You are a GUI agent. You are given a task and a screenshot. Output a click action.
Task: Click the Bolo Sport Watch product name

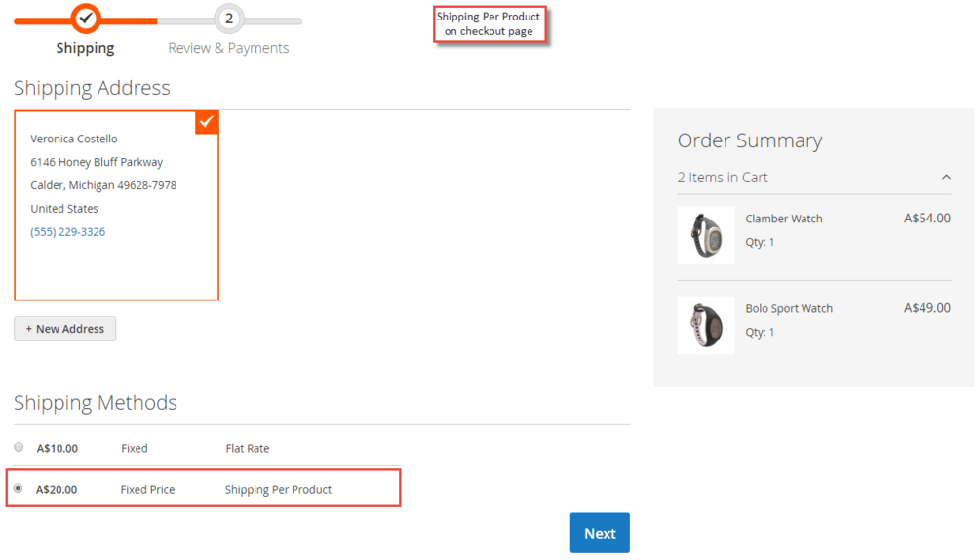click(x=789, y=308)
